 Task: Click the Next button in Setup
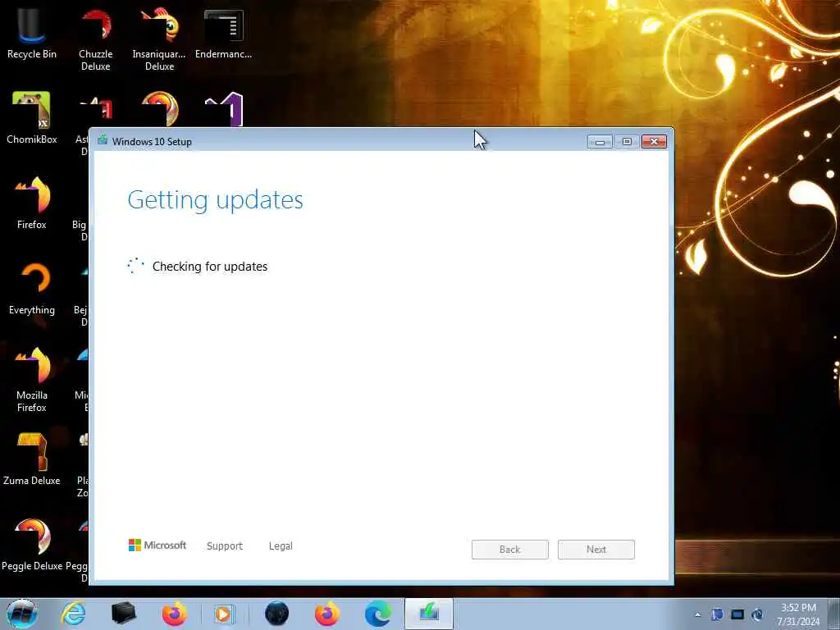point(596,550)
